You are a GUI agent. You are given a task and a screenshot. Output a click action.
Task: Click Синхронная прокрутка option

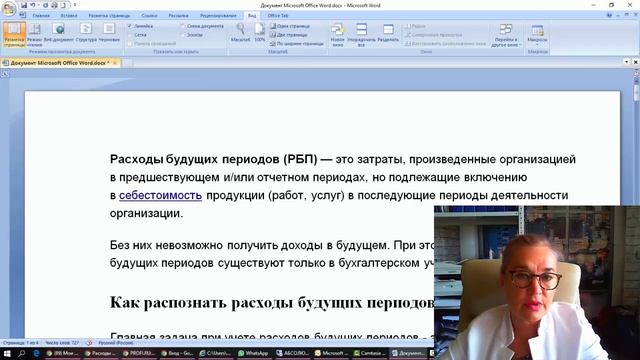click(x=433, y=35)
